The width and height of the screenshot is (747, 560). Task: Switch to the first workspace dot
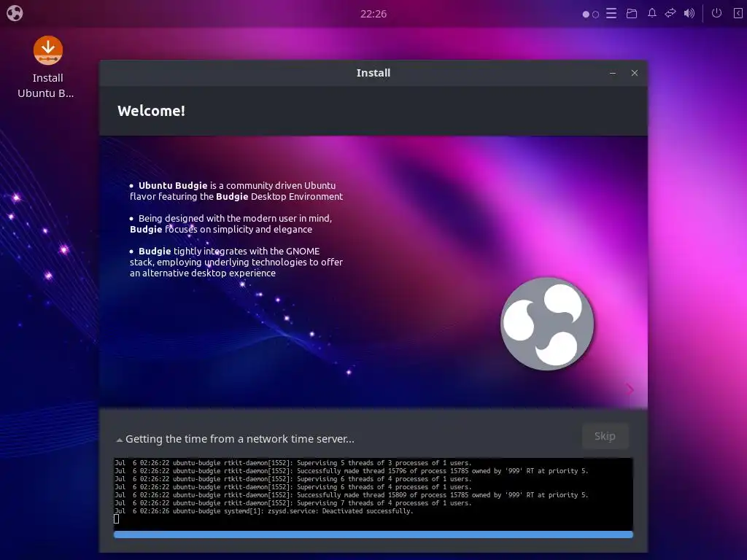click(x=586, y=15)
